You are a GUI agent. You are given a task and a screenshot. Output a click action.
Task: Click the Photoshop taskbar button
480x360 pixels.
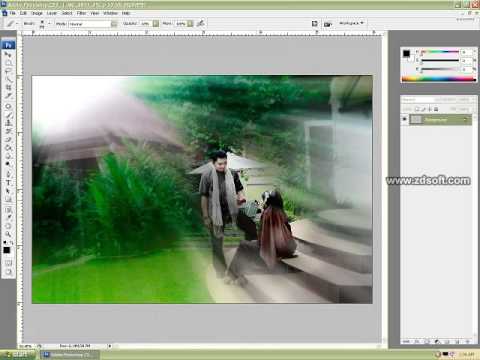coord(70,355)
